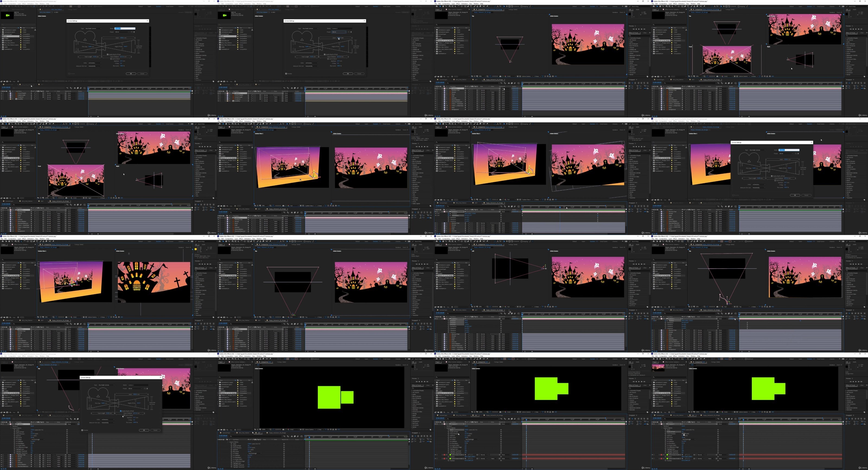The image size is (868, 470).
Task: Toggle Lock to Zoom in bottom-left frame
Action: click(x=124, y=415)
